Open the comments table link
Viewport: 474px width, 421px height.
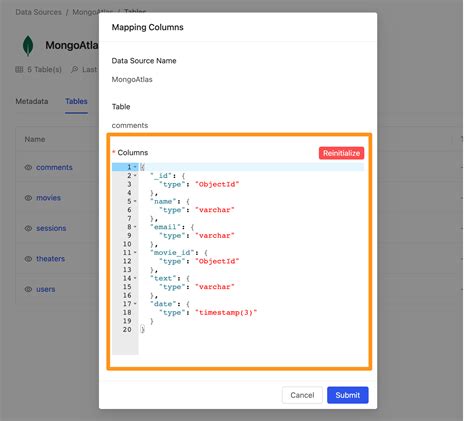click(54, 167)
